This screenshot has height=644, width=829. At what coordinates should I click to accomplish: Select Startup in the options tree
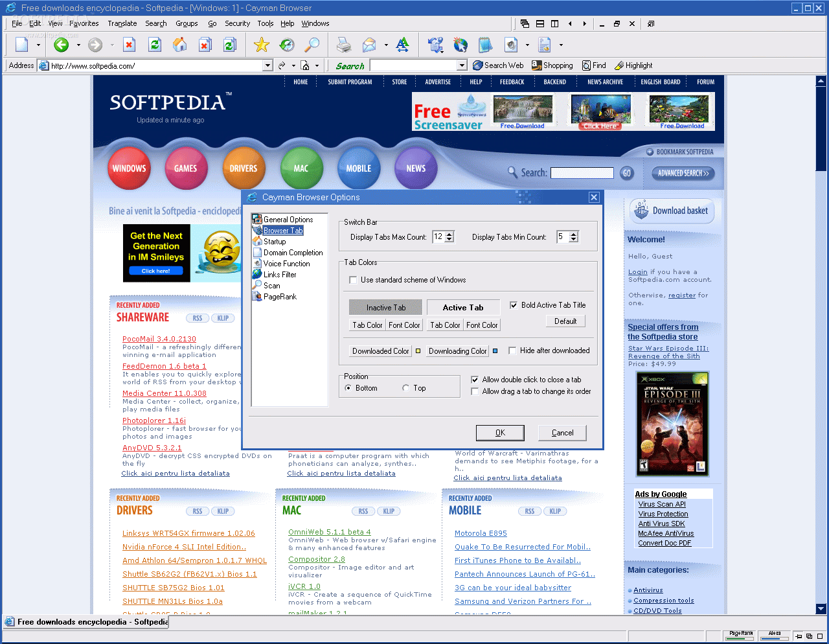point(275,242)
